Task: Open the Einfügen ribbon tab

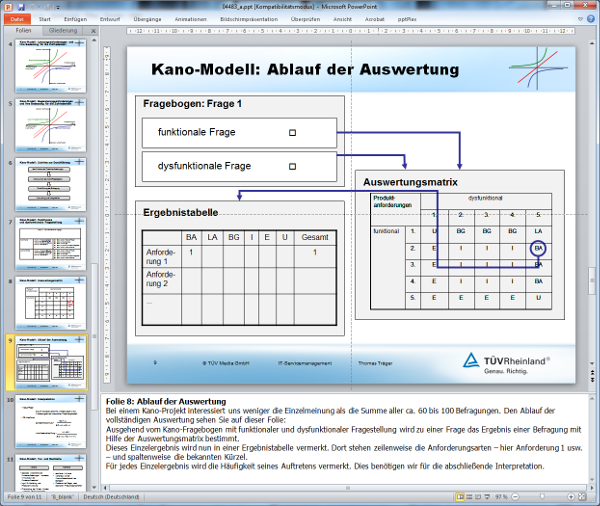Action: [76, 18]
